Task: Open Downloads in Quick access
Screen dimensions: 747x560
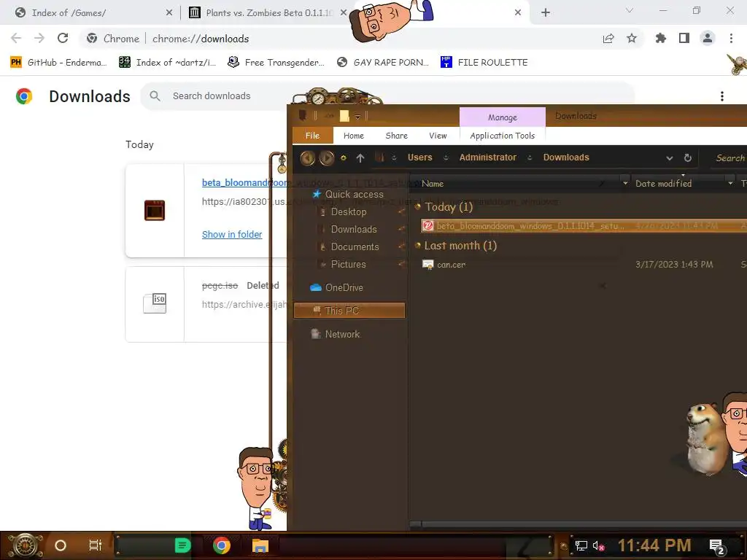Action: pyautogui.click(x=354, y=230)
